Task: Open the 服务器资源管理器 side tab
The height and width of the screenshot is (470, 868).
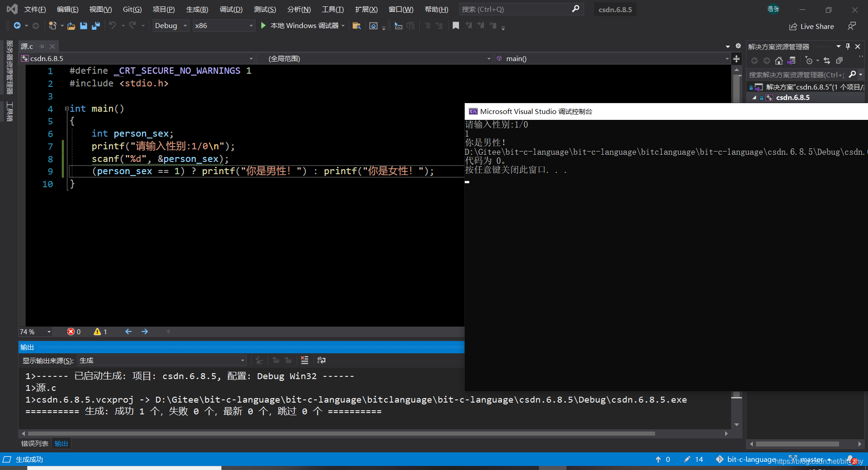Action: tap(9, 67)
